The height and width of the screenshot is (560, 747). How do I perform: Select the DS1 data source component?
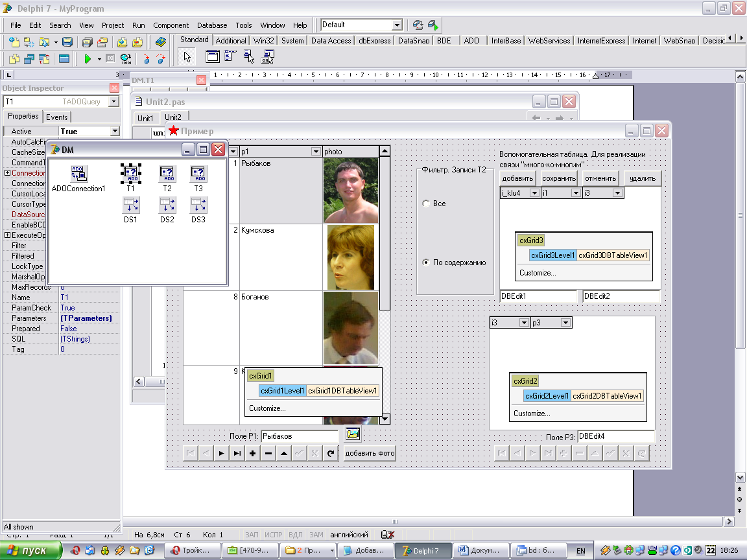click(130, 210)
